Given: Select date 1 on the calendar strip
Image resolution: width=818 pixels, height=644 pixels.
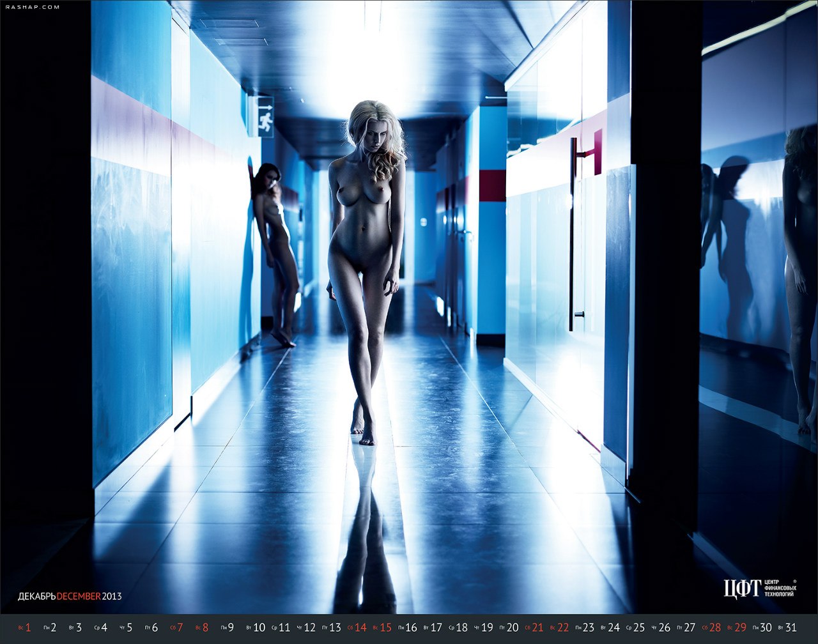Looking at the screenshot, I should click(27, 627).
